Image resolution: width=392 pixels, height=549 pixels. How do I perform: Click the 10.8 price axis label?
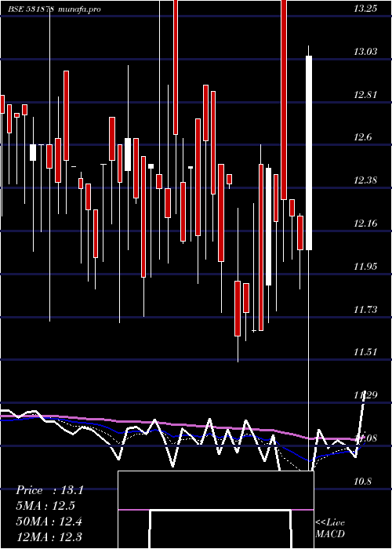click(x=362, y=482)
